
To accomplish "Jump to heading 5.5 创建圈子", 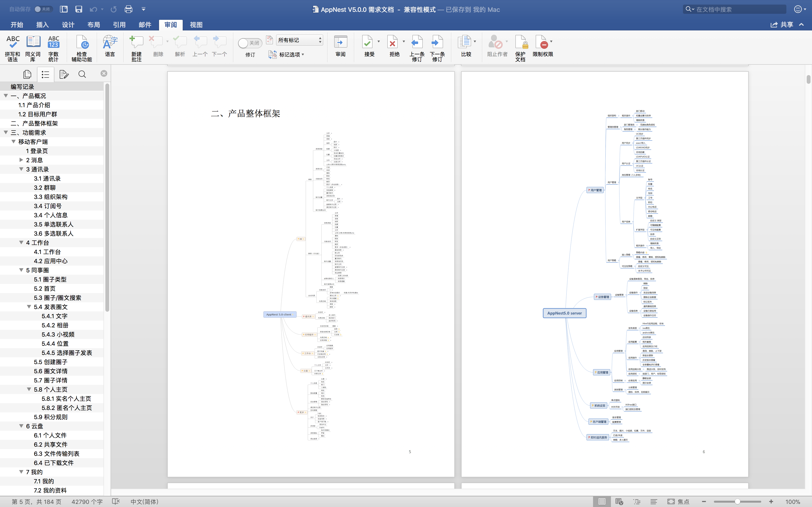I will [51, 362].
